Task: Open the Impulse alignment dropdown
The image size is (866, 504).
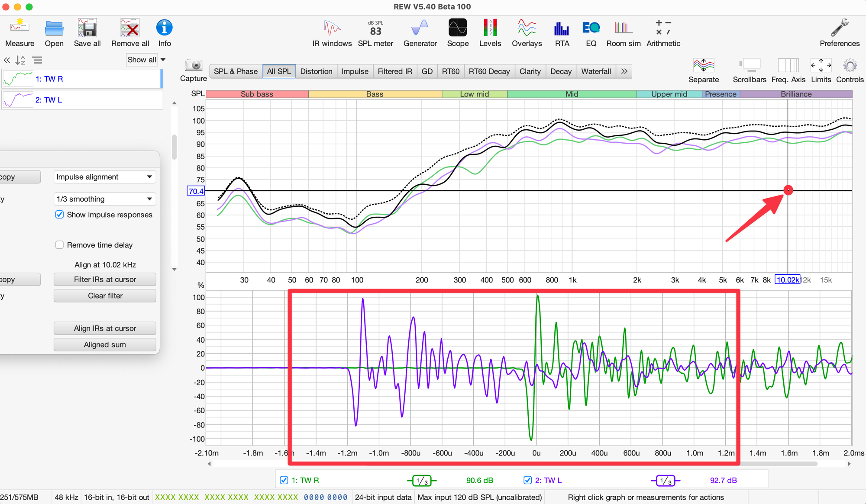Action: 104,177
